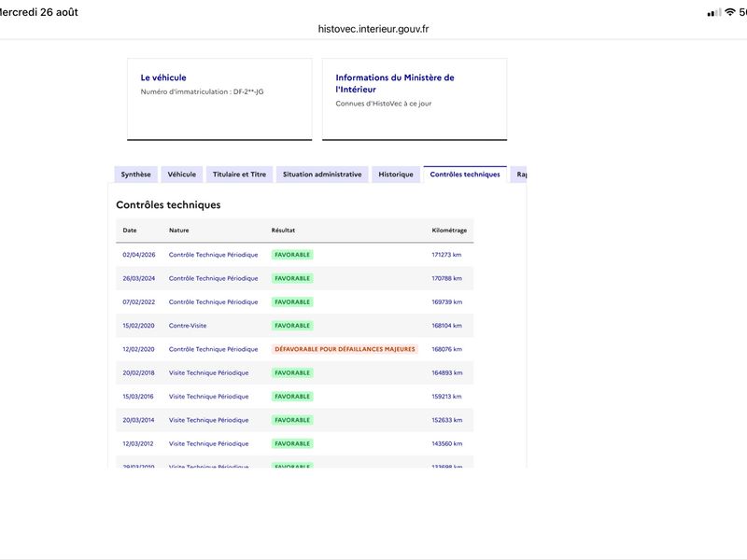Click the DÉFAVORABLE POUR DÉFAILLANCES MAJEURES badge

[345, 349]
